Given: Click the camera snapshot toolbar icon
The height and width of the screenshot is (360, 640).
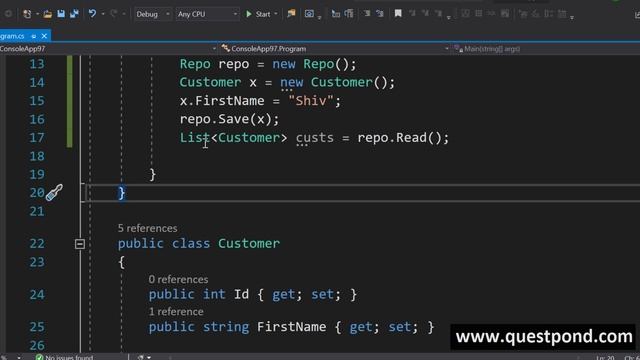Looking at the screenshot, I should tap(309, 14).
